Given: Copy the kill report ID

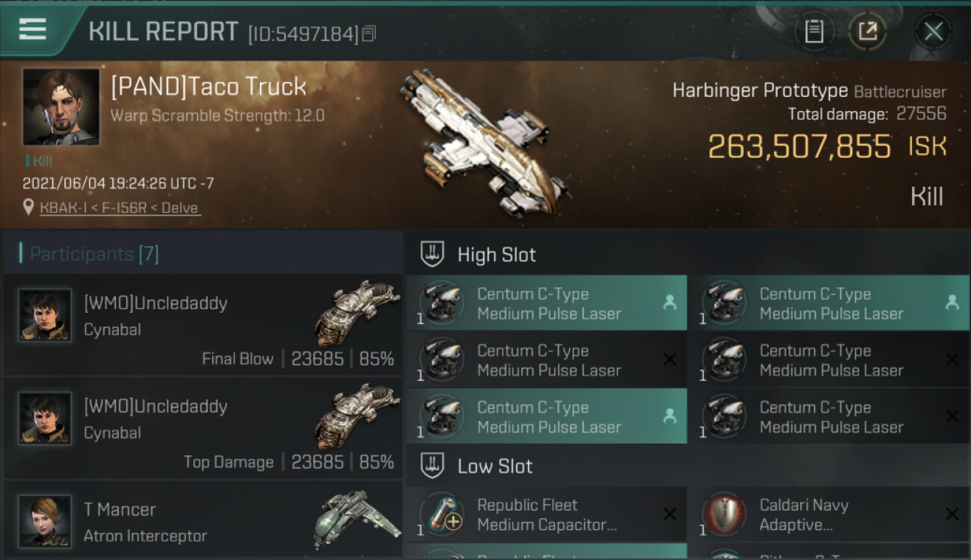Looking at the screenshot, I should tap(369, 34).
